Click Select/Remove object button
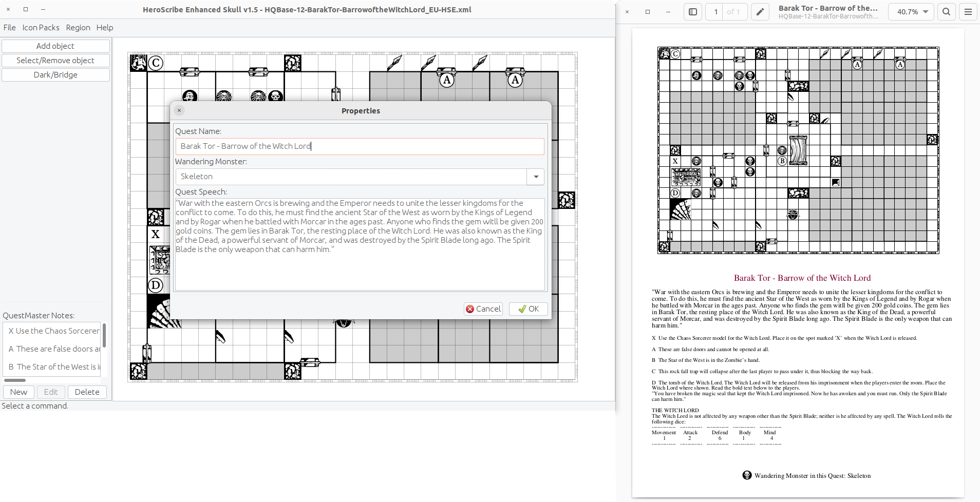Screen dimensions: 980x502 [x=55, y=61]
